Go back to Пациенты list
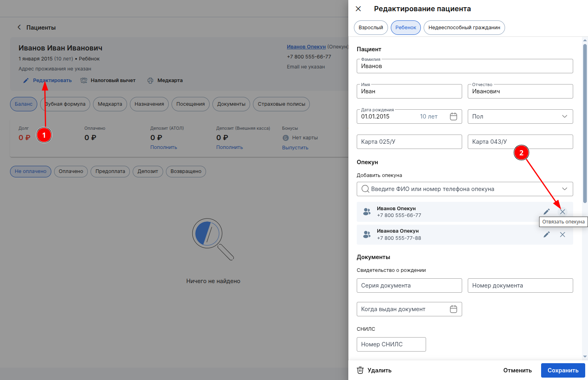Screen dimensions: 588x380 (36, 28)
